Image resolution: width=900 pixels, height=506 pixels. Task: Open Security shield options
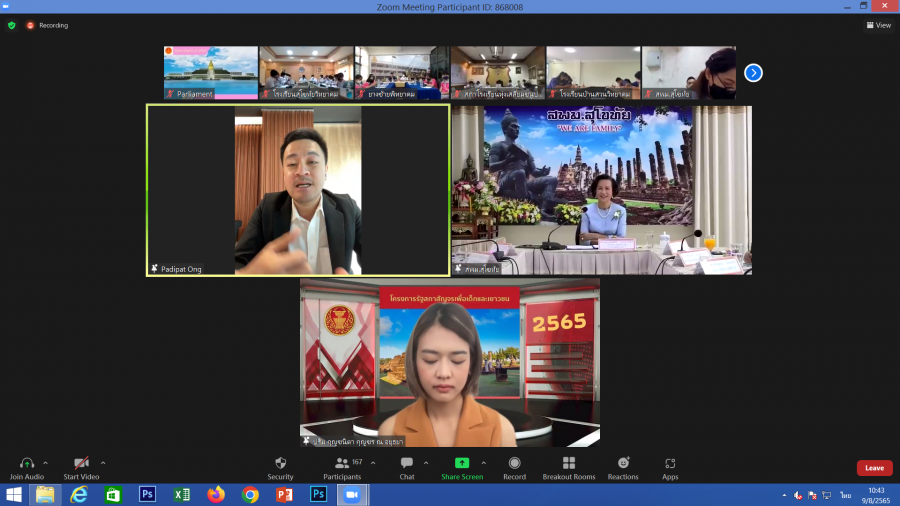point(280,463)
